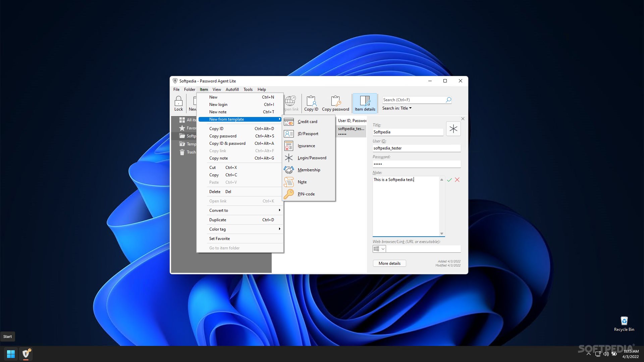Click the All items grid icon

coord(182,120)
